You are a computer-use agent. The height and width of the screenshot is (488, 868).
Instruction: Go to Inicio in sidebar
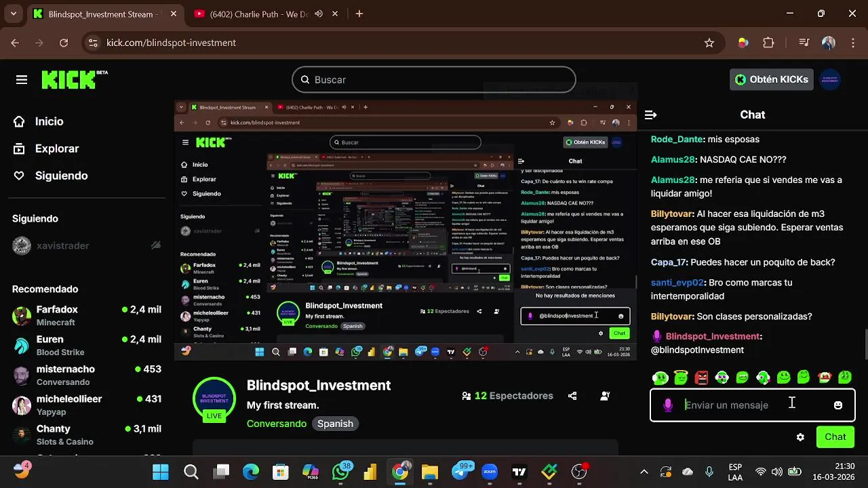pos(39,121)
